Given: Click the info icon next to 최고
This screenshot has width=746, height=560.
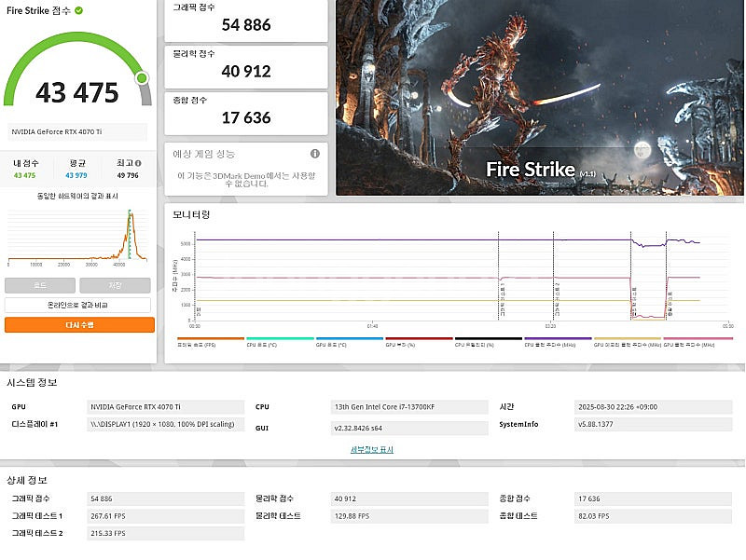Looking at the screenshot, I should pyautogui.click(x=138, y=163).
